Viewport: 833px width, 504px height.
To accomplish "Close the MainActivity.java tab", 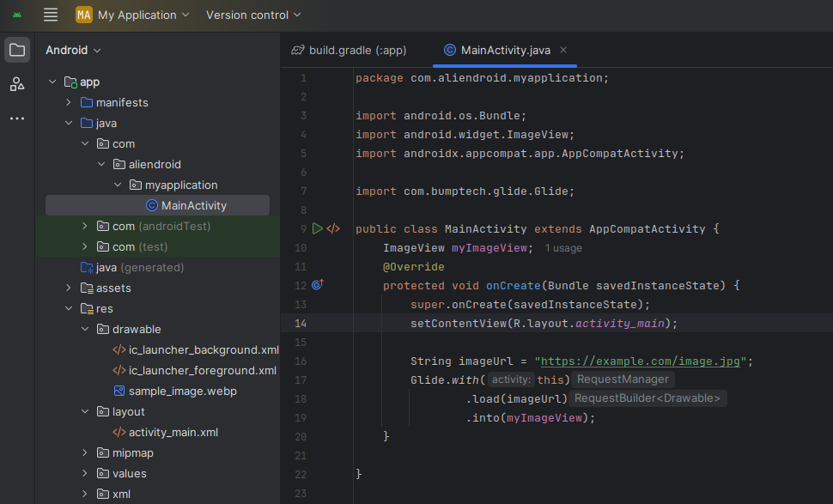I will [563, 50].
